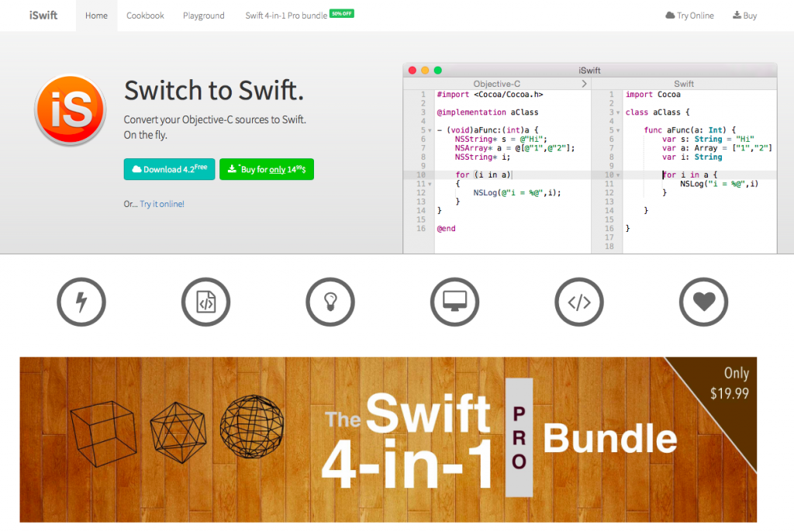This screenshot has height=532, width=794.
Task: Click Buy in the top navigation
Action: point(744,16)
